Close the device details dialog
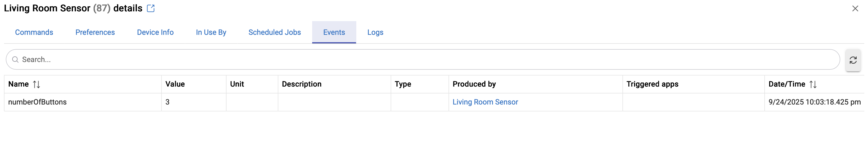 pyautogui.click(x=855, y=8)
